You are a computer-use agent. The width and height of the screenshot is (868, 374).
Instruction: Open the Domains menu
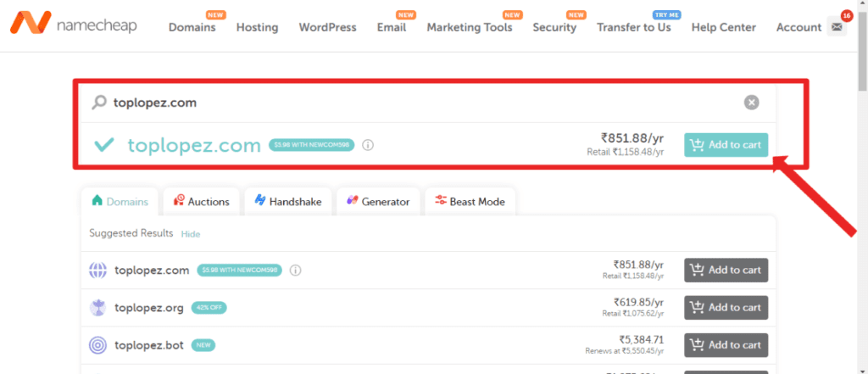tap(192, 27)
